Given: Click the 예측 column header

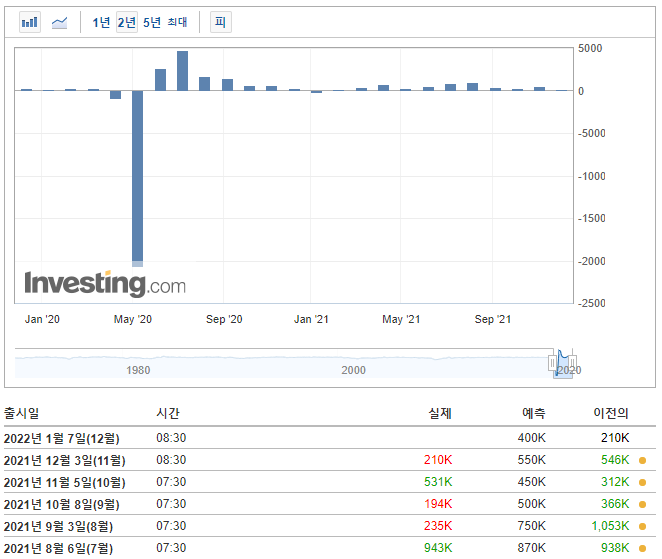Looking at the screenshot, I should click(x=534, y=412).
